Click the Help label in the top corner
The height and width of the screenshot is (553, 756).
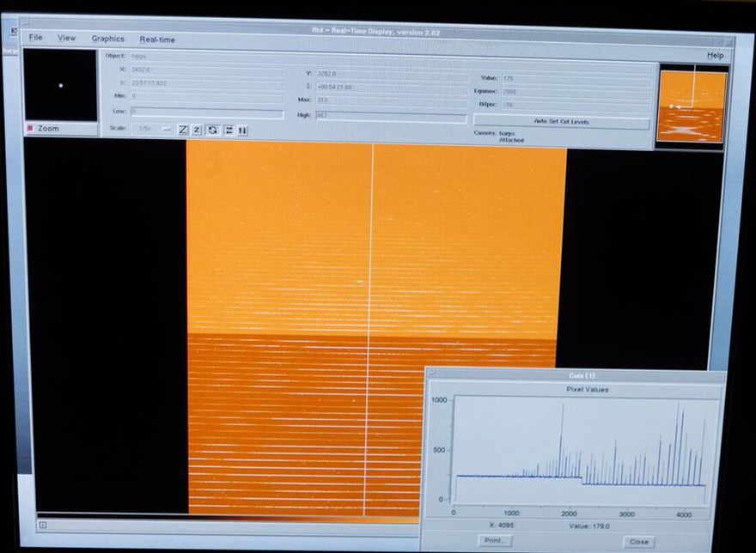(714, 54)
